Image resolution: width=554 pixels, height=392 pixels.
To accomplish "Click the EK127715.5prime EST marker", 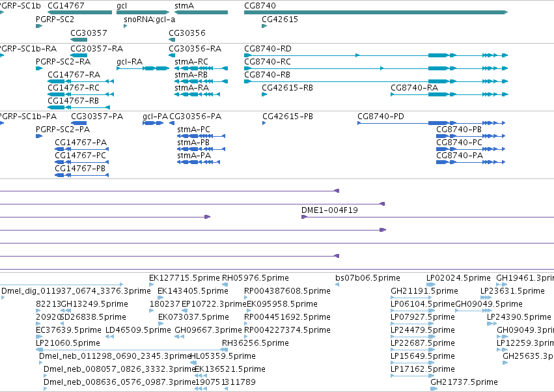I will tap(152, 285).
